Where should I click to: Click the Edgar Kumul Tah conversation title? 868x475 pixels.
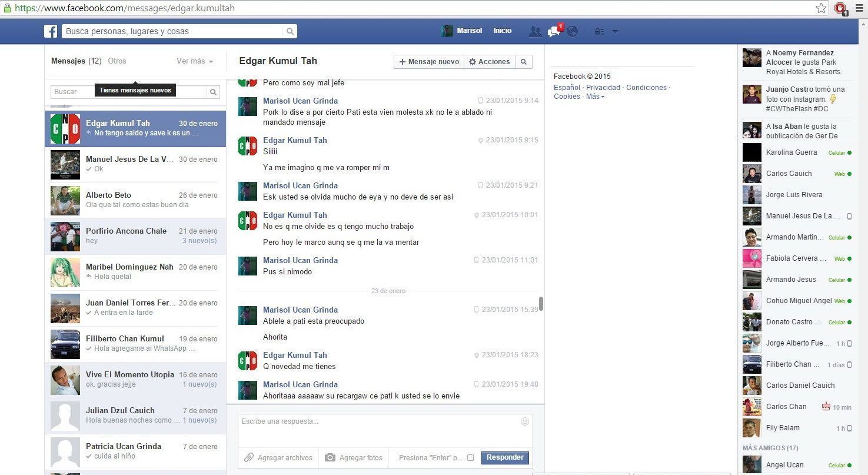(278, 61)
